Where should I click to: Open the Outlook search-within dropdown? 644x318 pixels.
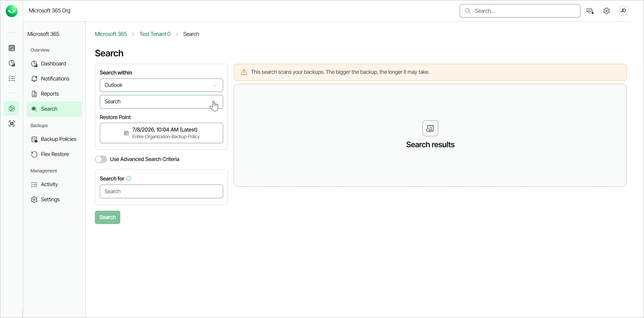162,85
